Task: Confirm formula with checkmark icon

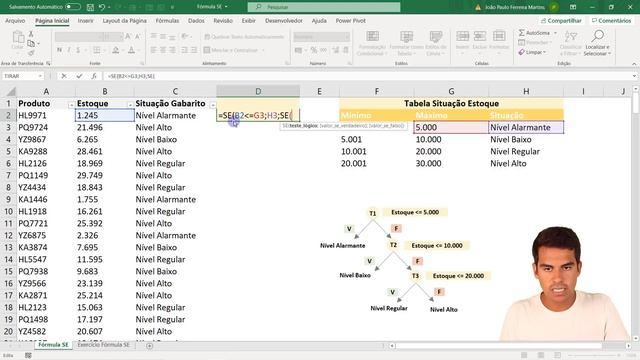Action: pos(79,76)
